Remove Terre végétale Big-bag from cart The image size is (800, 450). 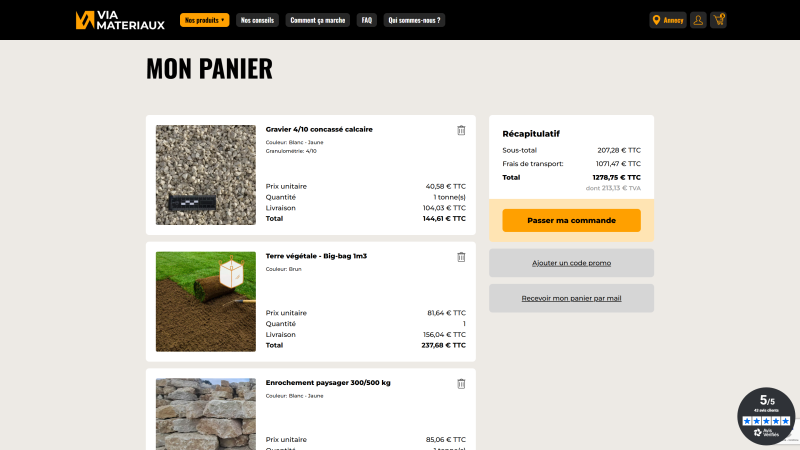461,257
